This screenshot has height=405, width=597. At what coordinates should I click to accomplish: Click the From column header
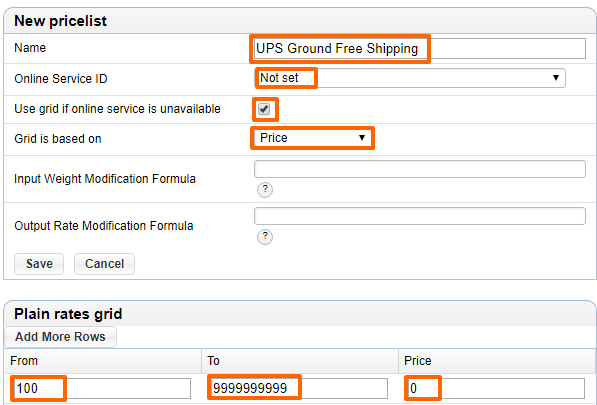[x=24, y=360]
